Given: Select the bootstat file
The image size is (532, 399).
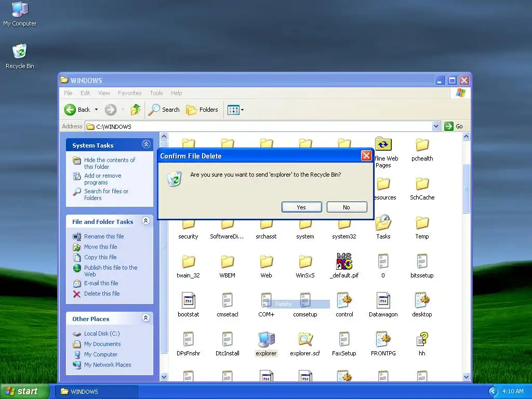Looking at the screenshot, I should [x=188, y=304].
